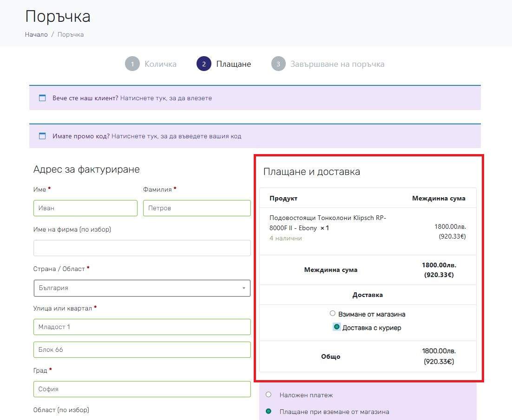Click the window icon beside 'Вече сте наш клиент?'

(x=42, y=98)
